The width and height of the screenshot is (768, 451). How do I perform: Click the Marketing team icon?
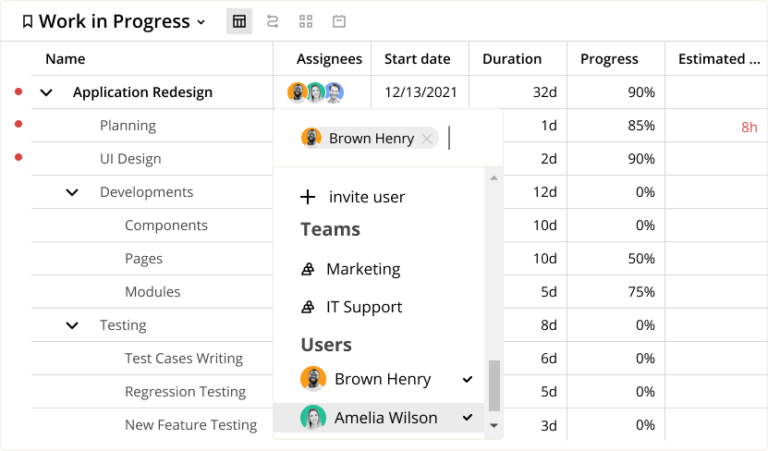(308, 269)
